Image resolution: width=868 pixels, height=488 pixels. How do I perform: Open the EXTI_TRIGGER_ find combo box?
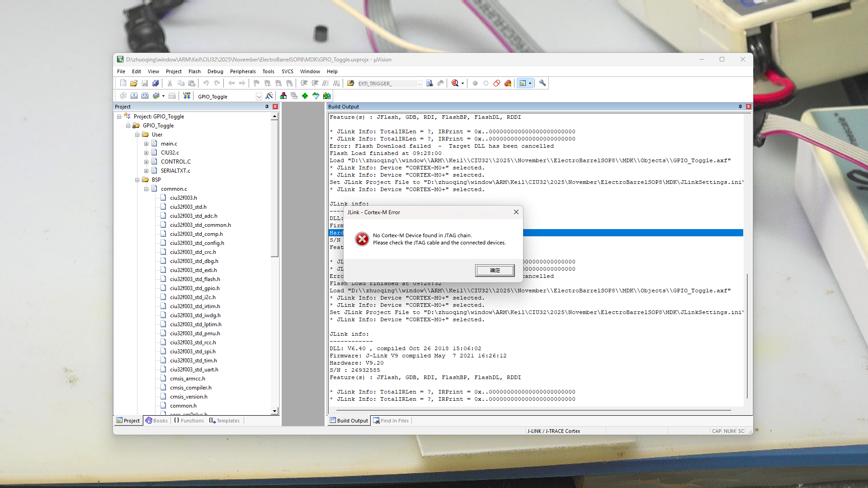point(390,84)
